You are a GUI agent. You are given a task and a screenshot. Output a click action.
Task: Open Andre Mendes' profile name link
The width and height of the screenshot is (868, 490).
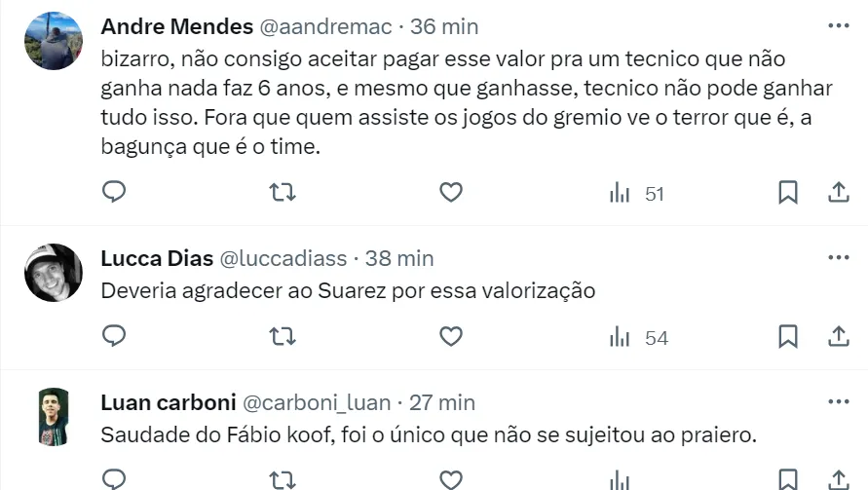click(x=176, y=26)
